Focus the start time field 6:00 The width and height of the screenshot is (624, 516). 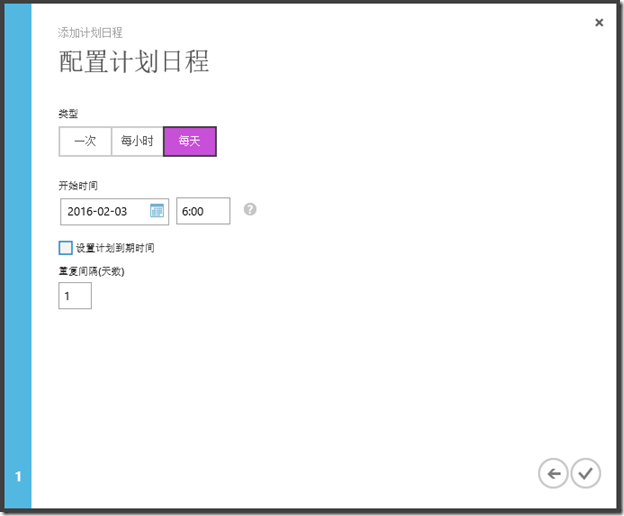pos(203,211)
